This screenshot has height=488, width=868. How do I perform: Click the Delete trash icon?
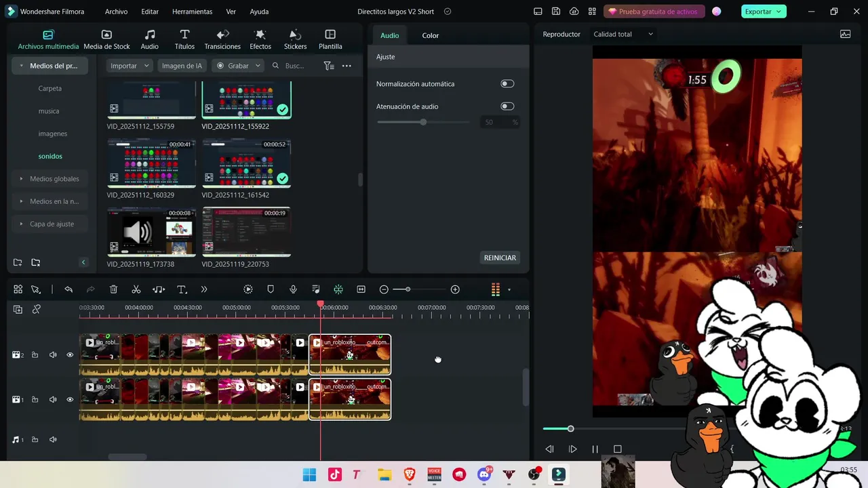point(113,289)
